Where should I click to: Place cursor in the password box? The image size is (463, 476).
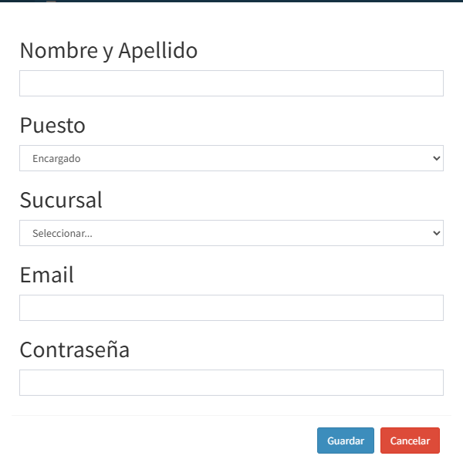231,383
